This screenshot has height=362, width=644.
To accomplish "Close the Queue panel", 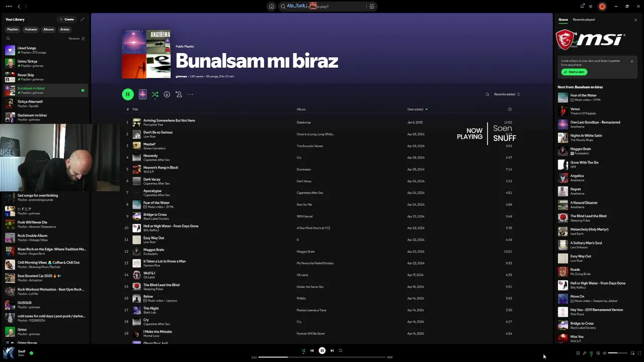I will 635,20.
